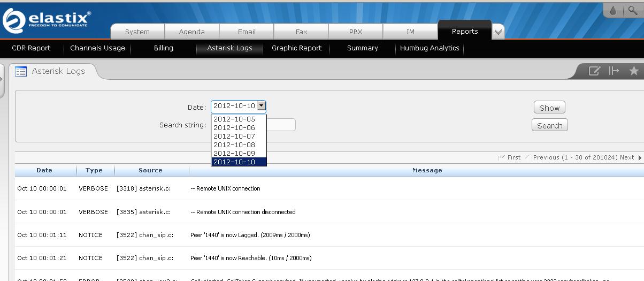Click the Next pagination link
The image size is (644, 281).
(626, 158)
